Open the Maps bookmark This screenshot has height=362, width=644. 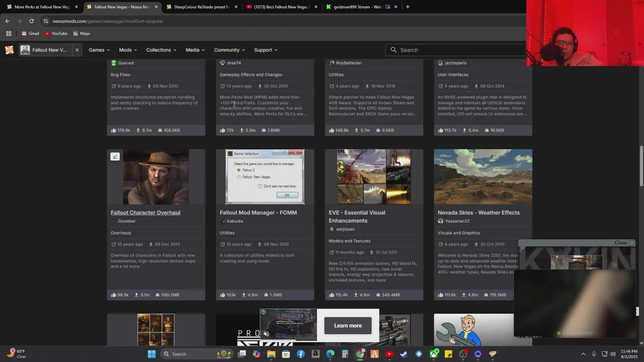click(82, 34)
